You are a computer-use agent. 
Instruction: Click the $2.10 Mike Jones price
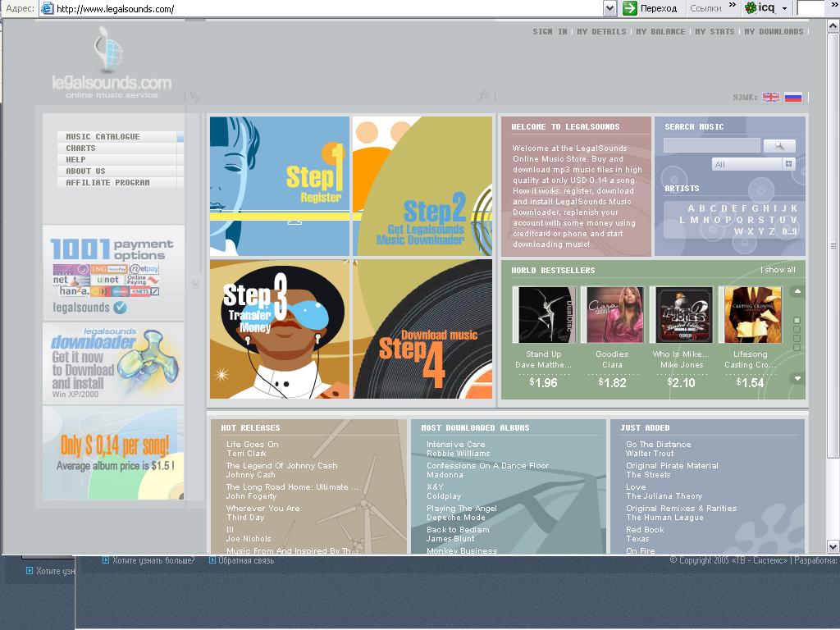(681, 382)
